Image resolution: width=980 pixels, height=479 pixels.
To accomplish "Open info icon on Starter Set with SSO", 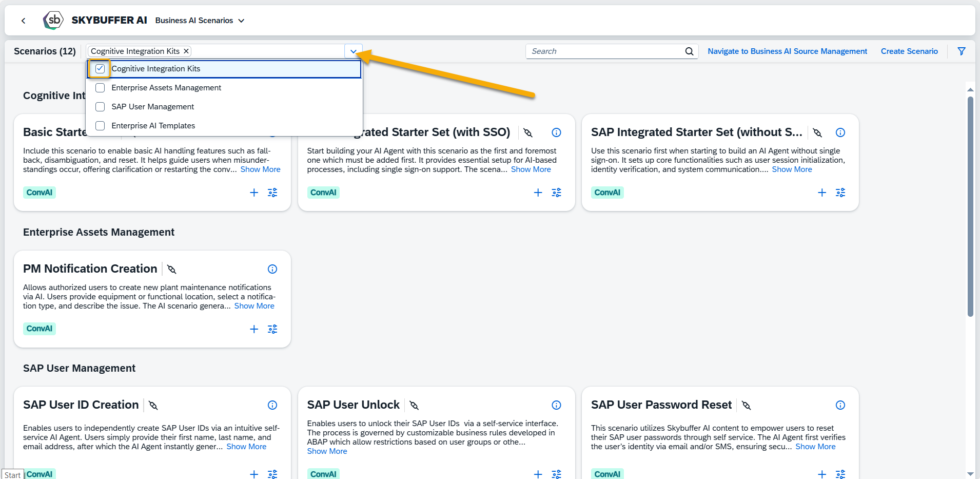I will click(556, 132).
